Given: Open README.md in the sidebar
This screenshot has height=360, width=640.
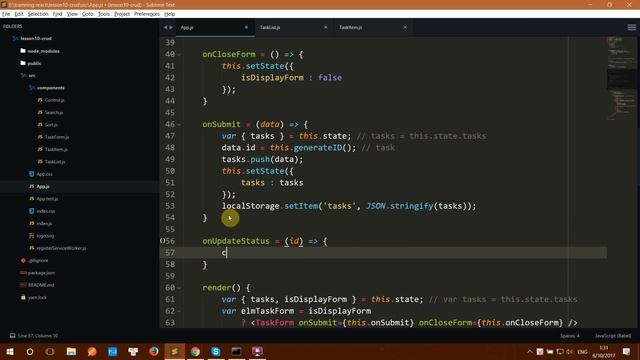Looking at the screenshot, I should (41, 285).
